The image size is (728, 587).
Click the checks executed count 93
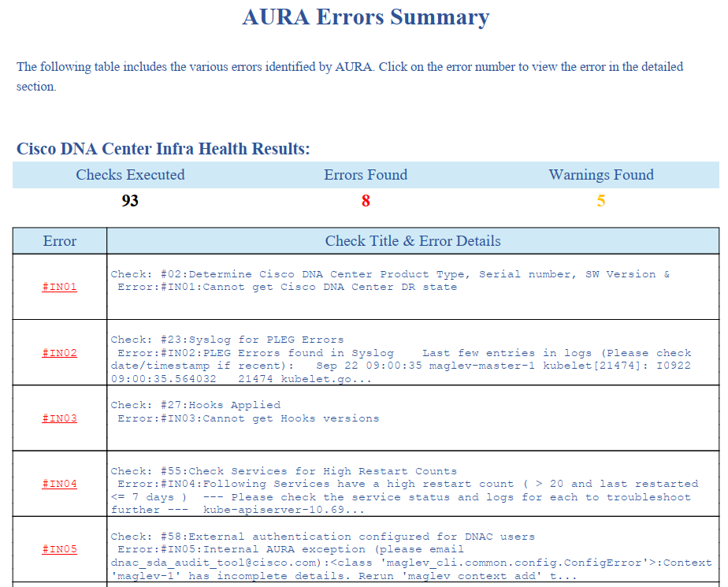tap(130, 201)
